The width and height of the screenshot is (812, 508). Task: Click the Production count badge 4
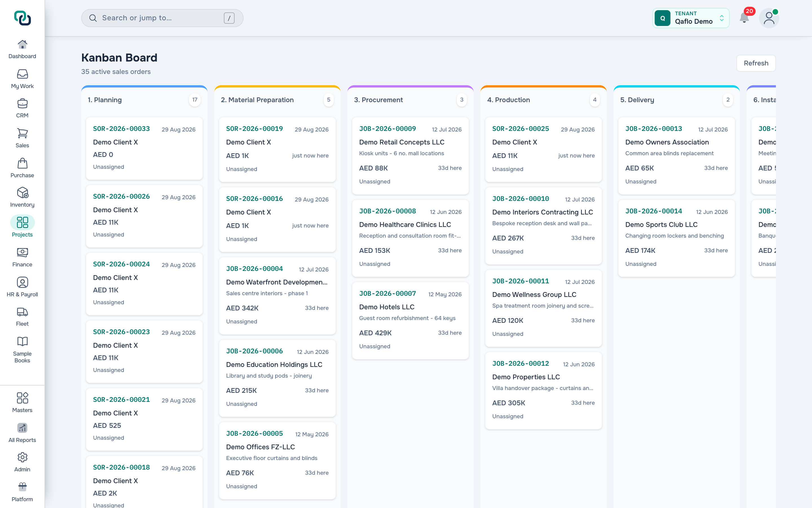(595, 100)
